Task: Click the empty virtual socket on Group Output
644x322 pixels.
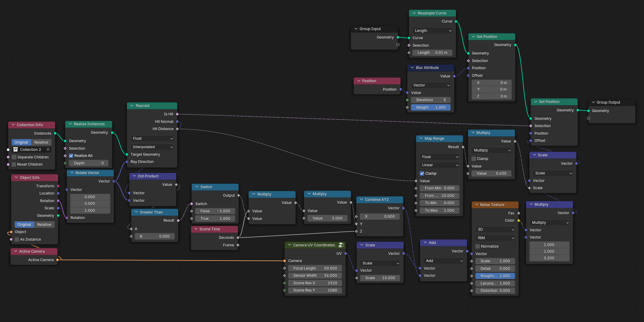Action: point(588,118)
